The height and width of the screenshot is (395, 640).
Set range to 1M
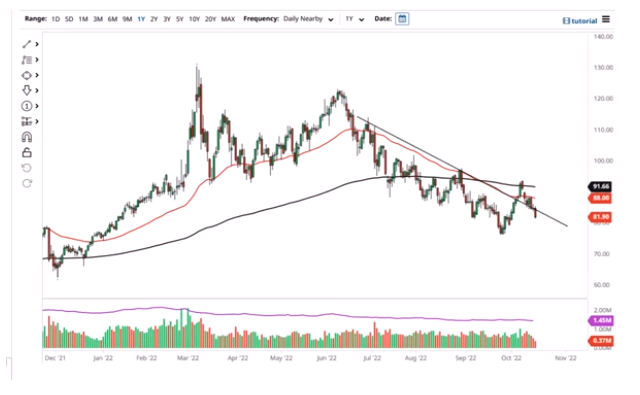tap(83, 19)
